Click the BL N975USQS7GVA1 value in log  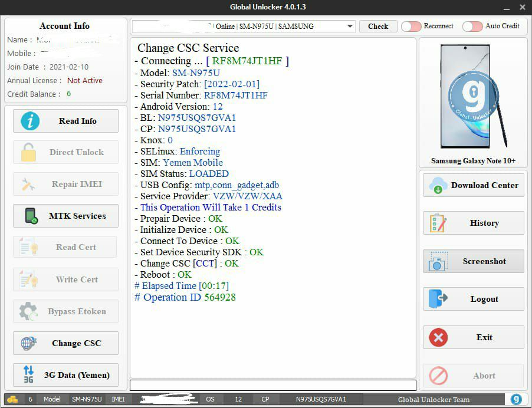click(197, 118)
